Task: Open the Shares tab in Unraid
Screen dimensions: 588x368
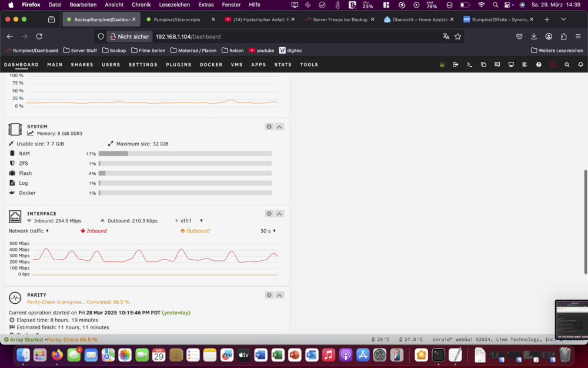Action: point(82,65)
